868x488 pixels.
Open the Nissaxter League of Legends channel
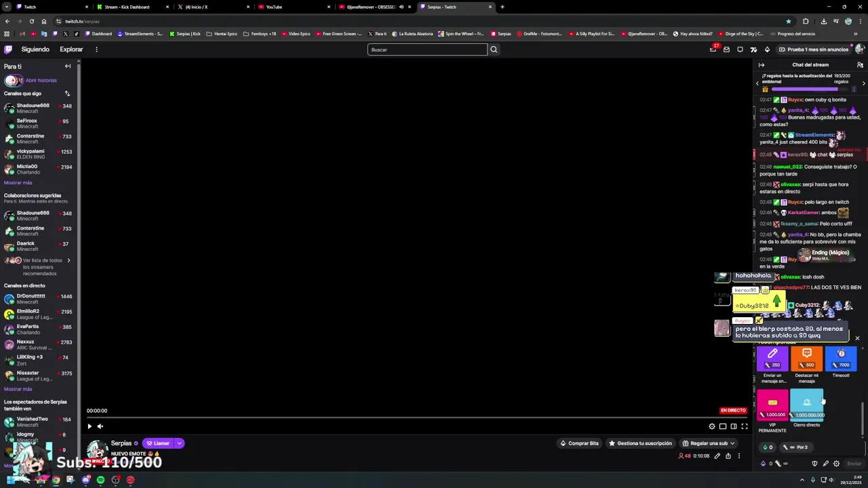click(x=39, y=375)
